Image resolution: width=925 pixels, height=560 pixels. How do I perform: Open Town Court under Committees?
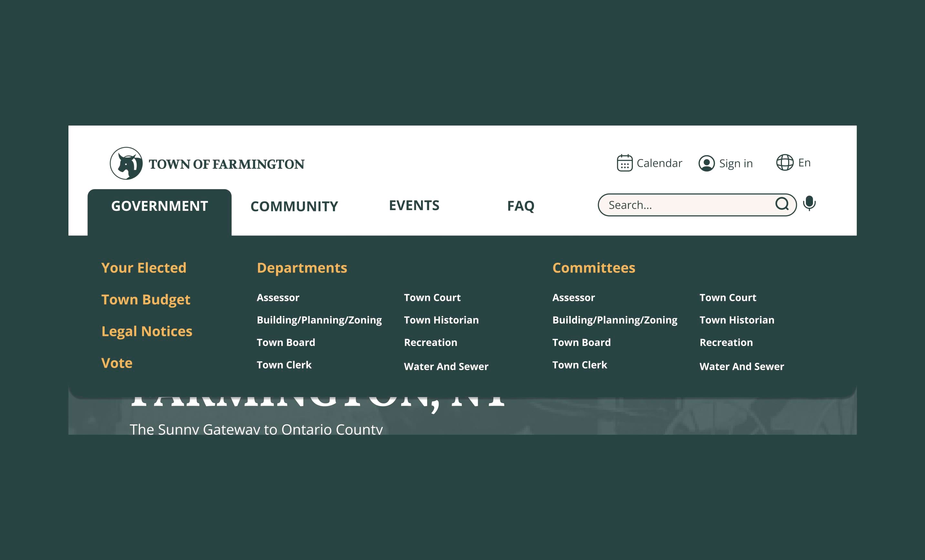728,298
